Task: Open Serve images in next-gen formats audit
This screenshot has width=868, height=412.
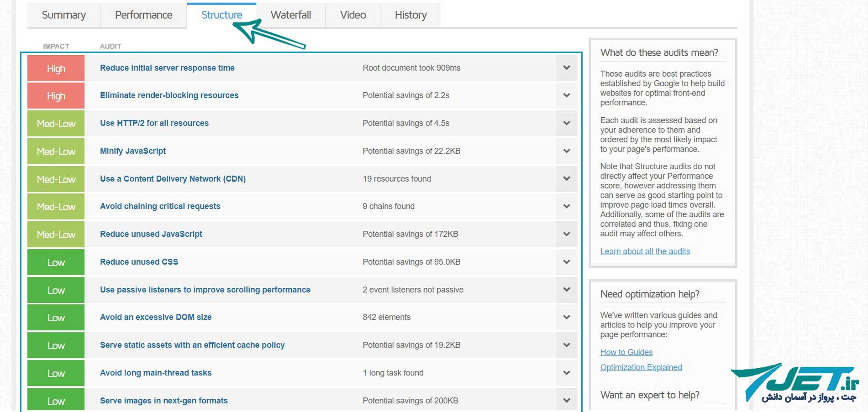Action: 163,401
